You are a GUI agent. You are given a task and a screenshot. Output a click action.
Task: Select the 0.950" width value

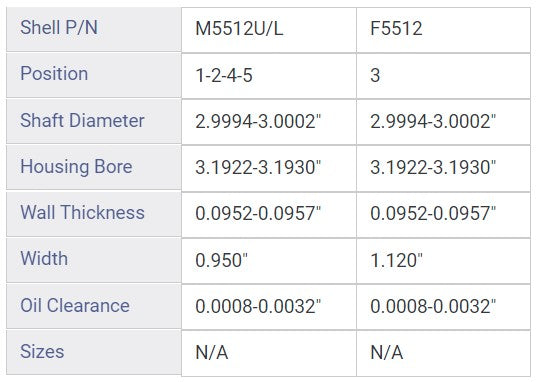pyautogui.click(x=269, y=261)
